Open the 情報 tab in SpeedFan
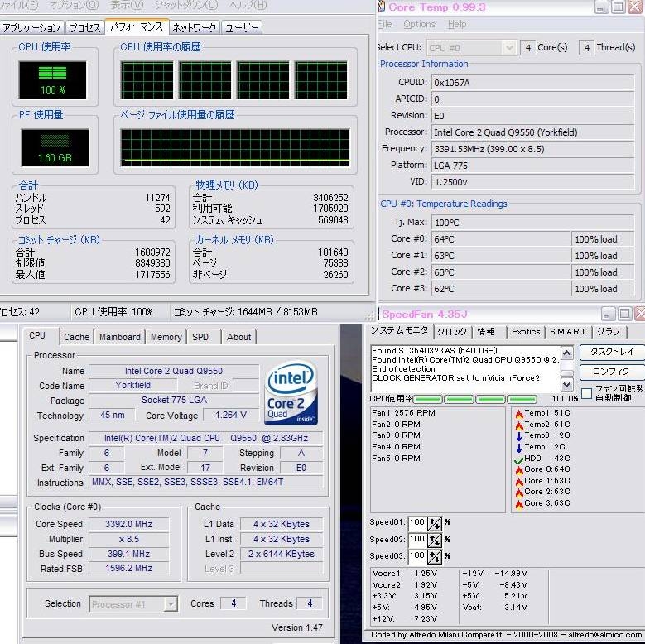This screenshot has height=644, width=645. pyautogui.click(x=486, y=331)
